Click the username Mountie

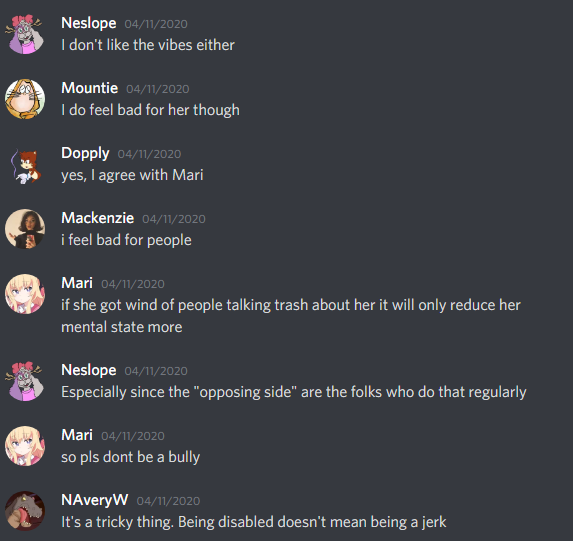click(x=90, y=88)
